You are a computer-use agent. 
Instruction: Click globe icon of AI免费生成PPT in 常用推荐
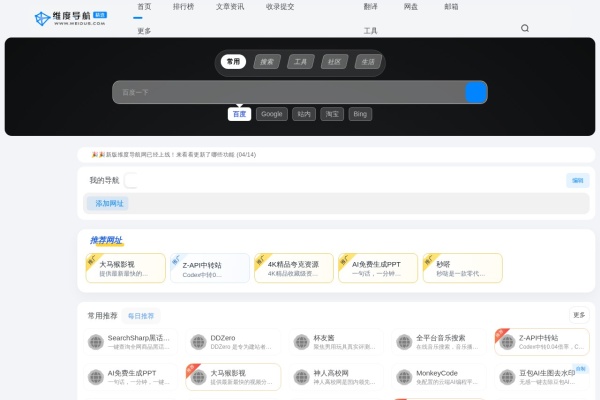coord(96,377)
